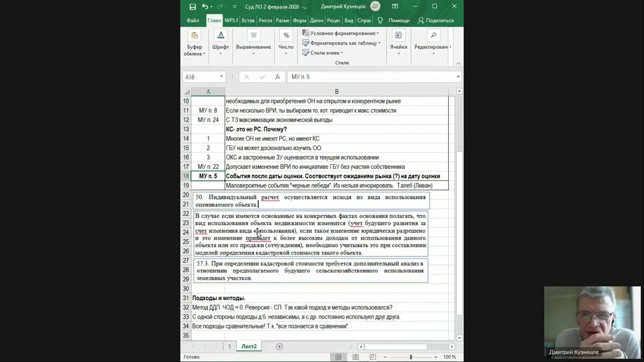Viewport: 644px width, 362px height.
Task: Click the zoom slider handle
Action: coord(411,357)
